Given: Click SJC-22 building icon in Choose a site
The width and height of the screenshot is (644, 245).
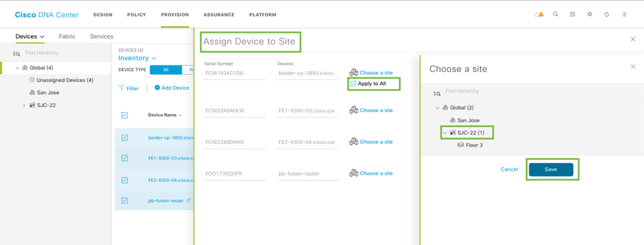Looking at the screenshot, I should 452,133.
